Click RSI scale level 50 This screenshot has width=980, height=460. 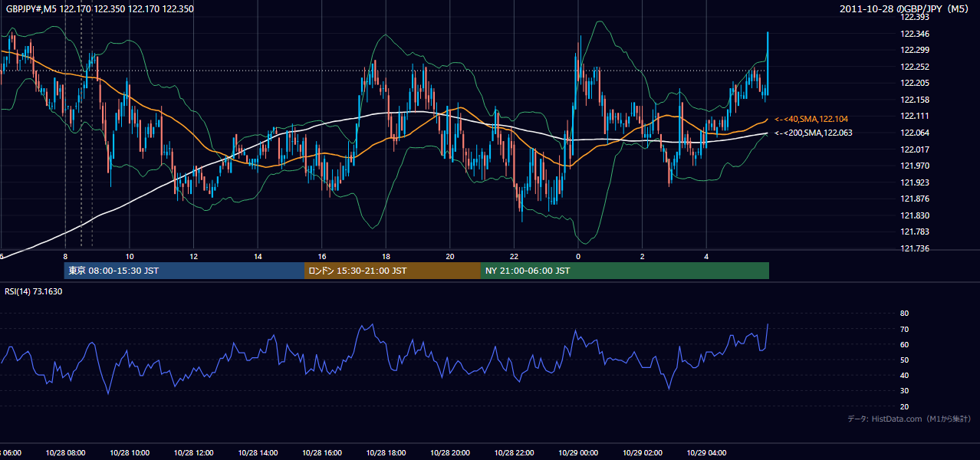pyautogui.click(x=904, y=360)
